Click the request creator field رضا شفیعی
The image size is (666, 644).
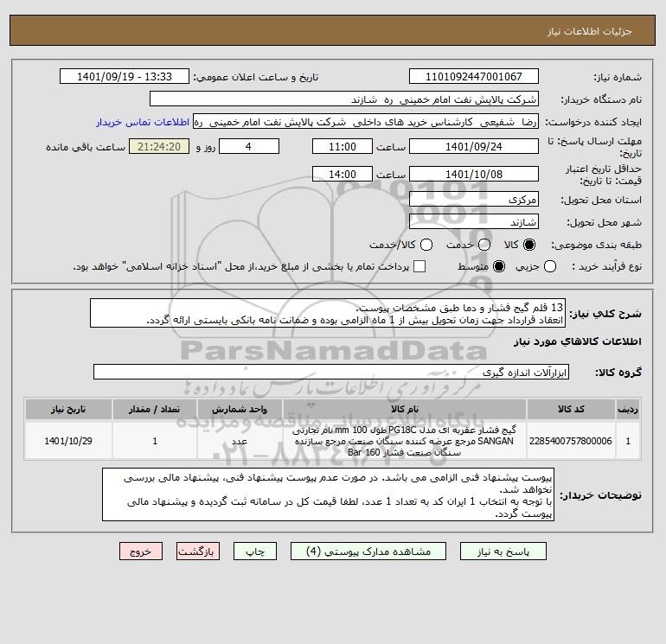366,122
